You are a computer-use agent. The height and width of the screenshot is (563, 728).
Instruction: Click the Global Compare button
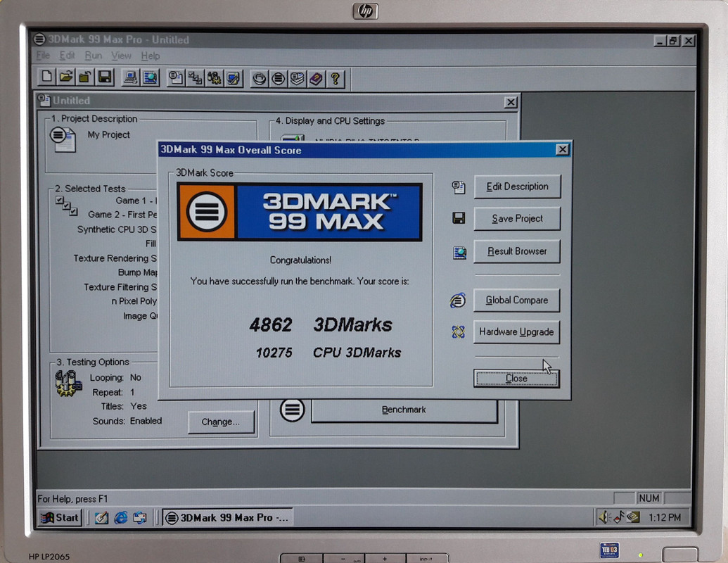516,300
